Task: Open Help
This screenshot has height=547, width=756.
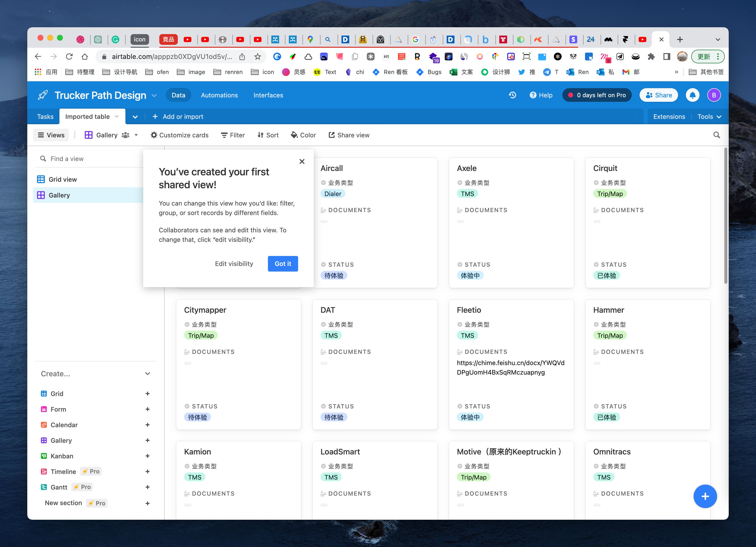Action: (541, 95)
